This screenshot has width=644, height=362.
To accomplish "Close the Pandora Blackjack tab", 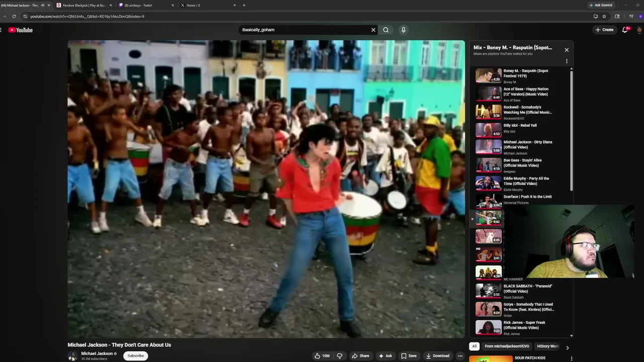I will tap(111, 5).
